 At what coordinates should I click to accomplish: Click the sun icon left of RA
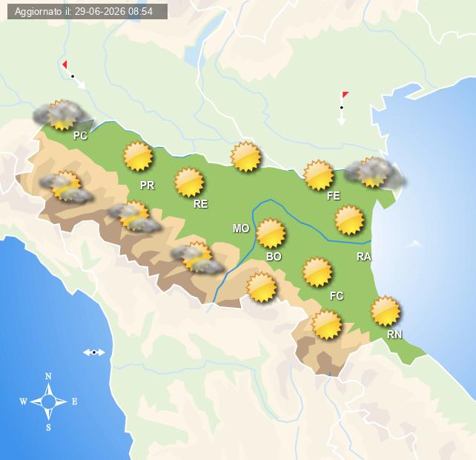click(349, 220)
